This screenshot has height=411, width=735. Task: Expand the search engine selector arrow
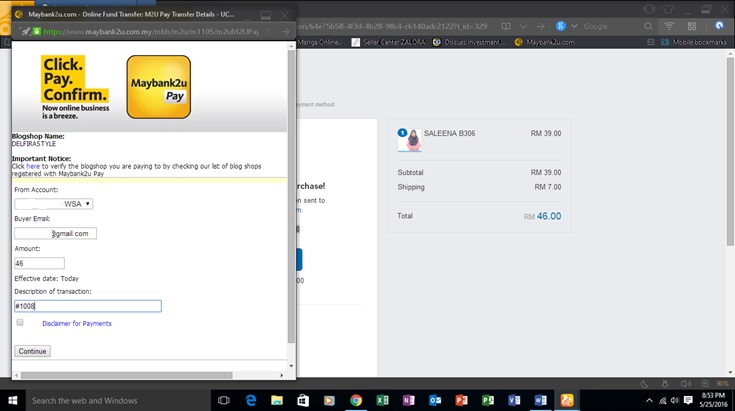[574, 26]
